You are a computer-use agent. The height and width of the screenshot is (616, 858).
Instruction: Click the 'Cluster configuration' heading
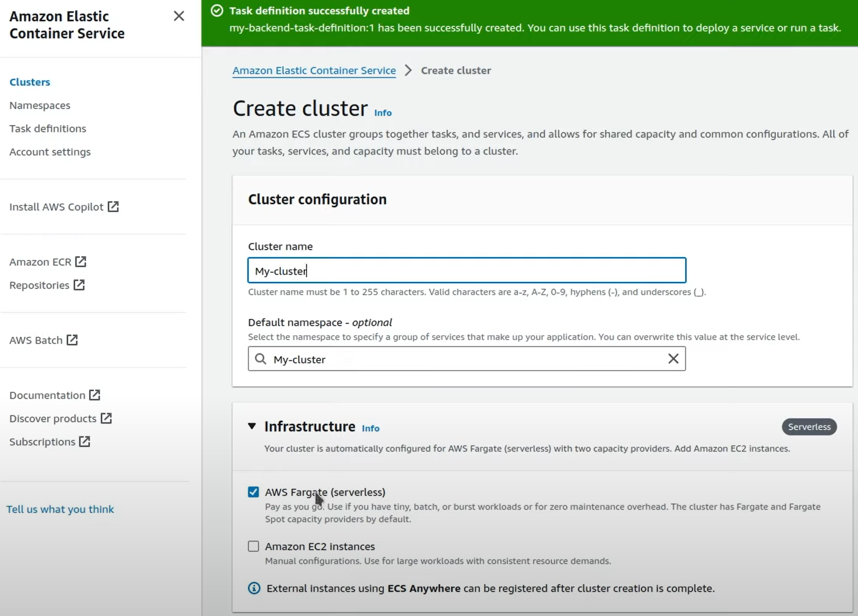pos(317,199)
